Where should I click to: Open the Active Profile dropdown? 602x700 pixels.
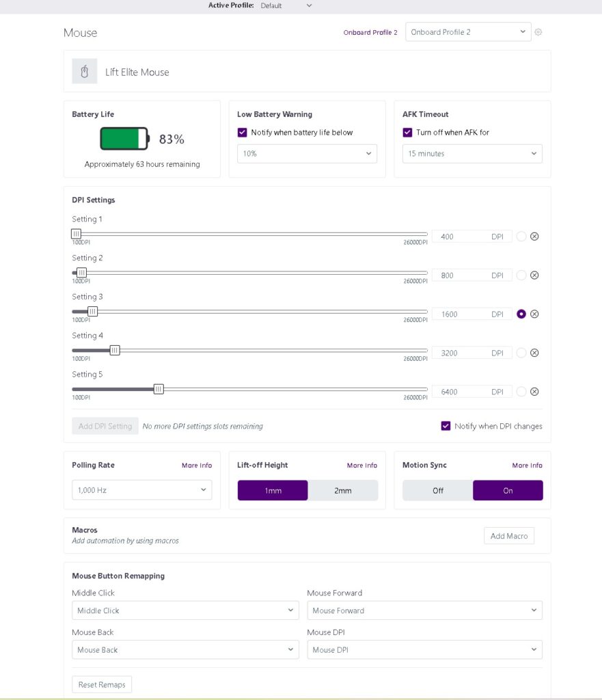(x=286, y=5)
